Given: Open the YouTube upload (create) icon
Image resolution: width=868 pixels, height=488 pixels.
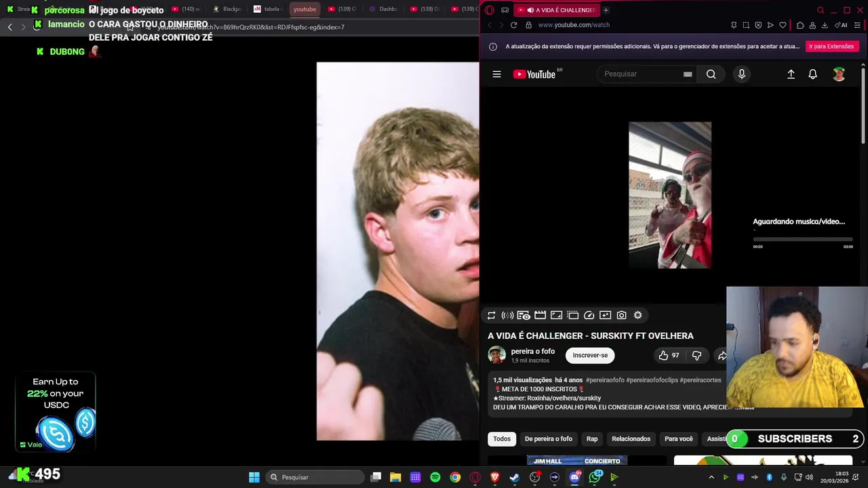Looking at the screenshot, I should click(791, 74).
